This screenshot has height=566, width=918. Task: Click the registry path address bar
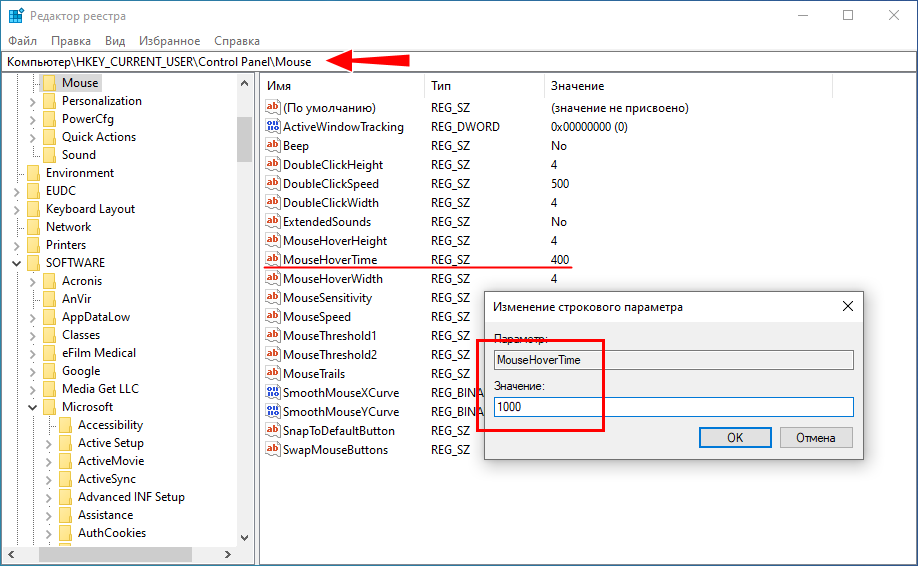click(x=458, y=61)
